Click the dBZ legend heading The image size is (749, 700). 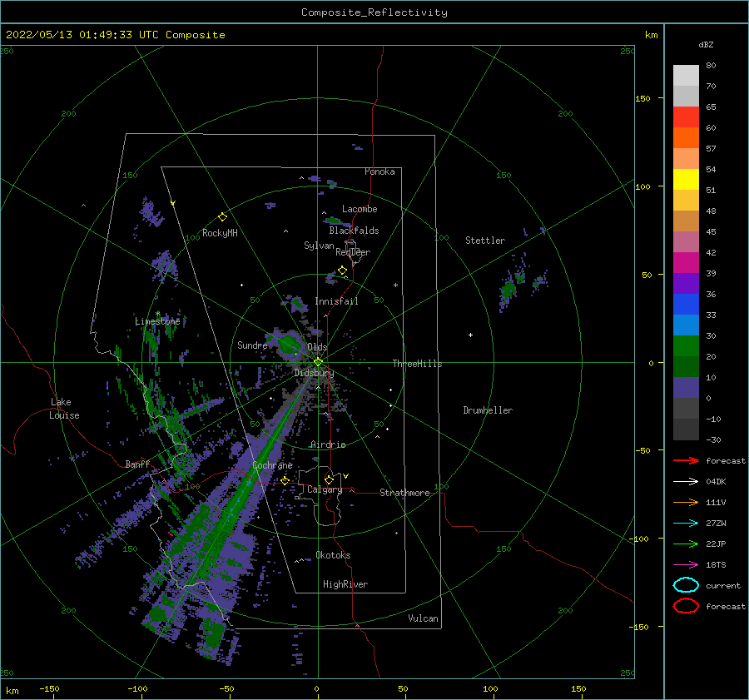coord(706,45)
